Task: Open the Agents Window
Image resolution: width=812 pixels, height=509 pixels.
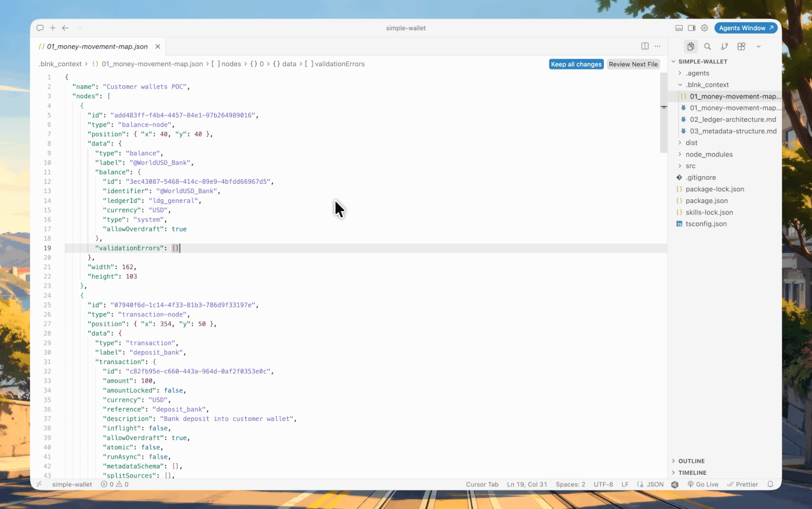Action: 746,28
